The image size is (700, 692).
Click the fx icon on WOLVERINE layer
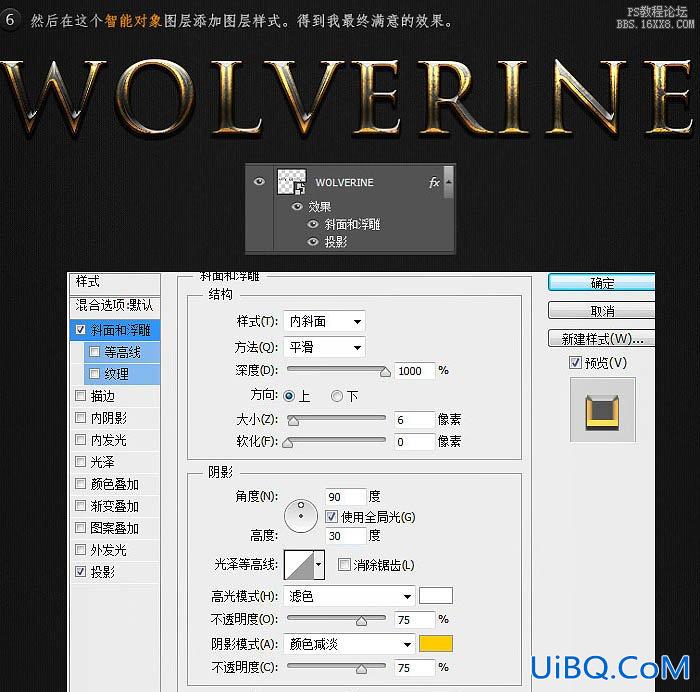tap(434, 182)
